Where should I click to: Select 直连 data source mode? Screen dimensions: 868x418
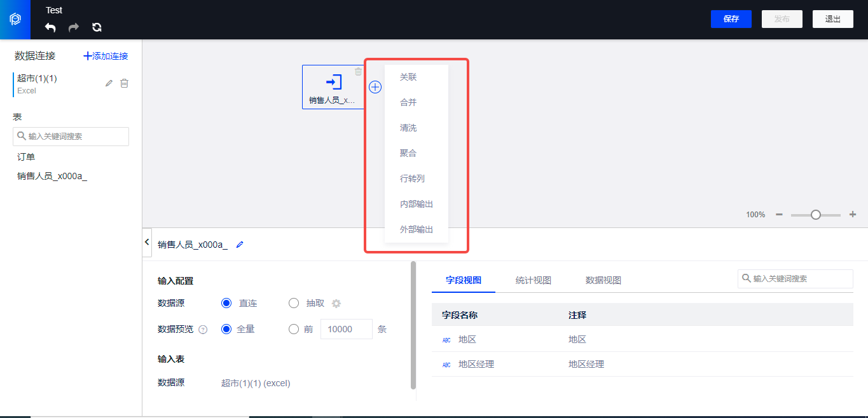click(226, 303)
